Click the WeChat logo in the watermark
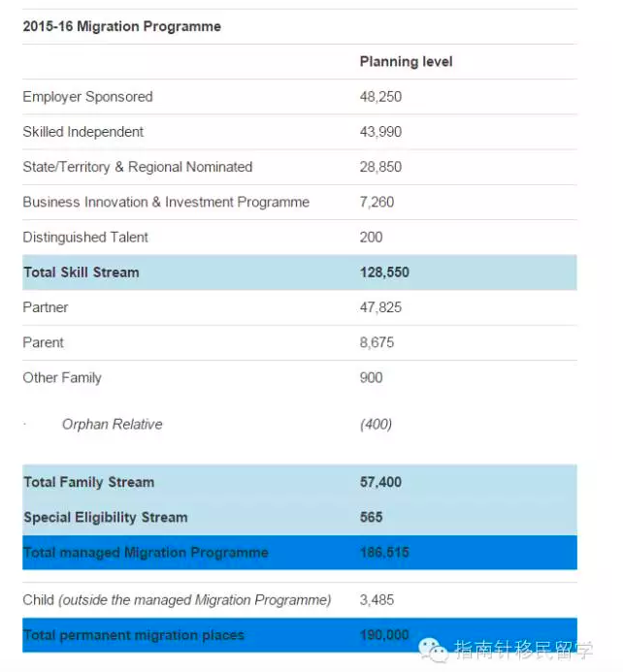Image resolution: width=623 pixels, height=672 pixels. pyautogui.click(x=434, y=648)
